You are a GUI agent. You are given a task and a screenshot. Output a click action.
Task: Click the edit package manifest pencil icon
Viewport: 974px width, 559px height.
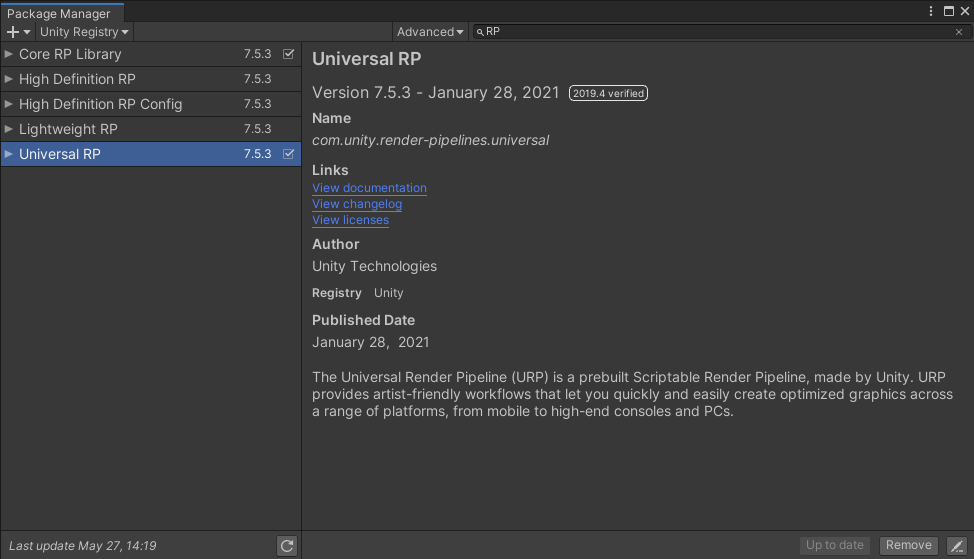click(x=957, y=546)
